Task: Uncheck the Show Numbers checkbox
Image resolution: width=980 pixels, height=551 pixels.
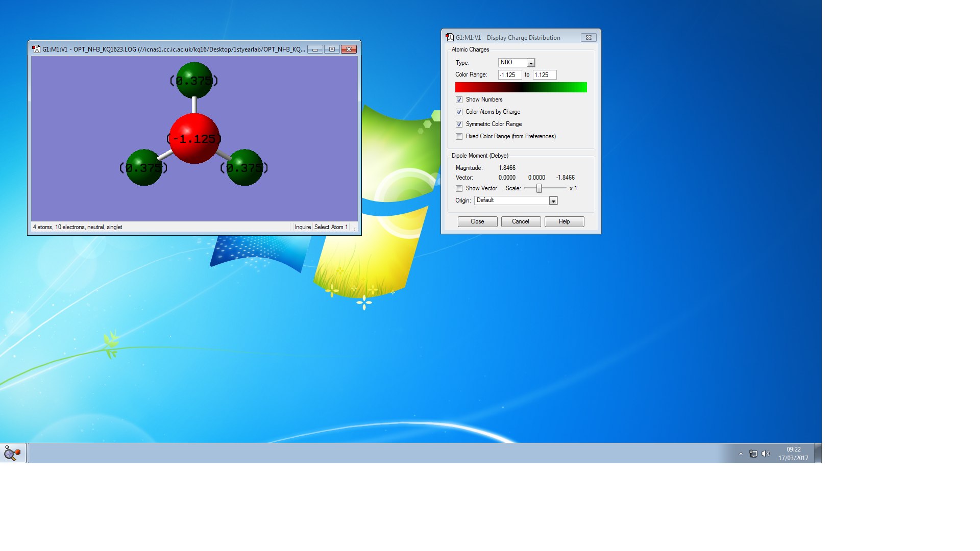Action: pyautogui.click(x=459, y=100)
